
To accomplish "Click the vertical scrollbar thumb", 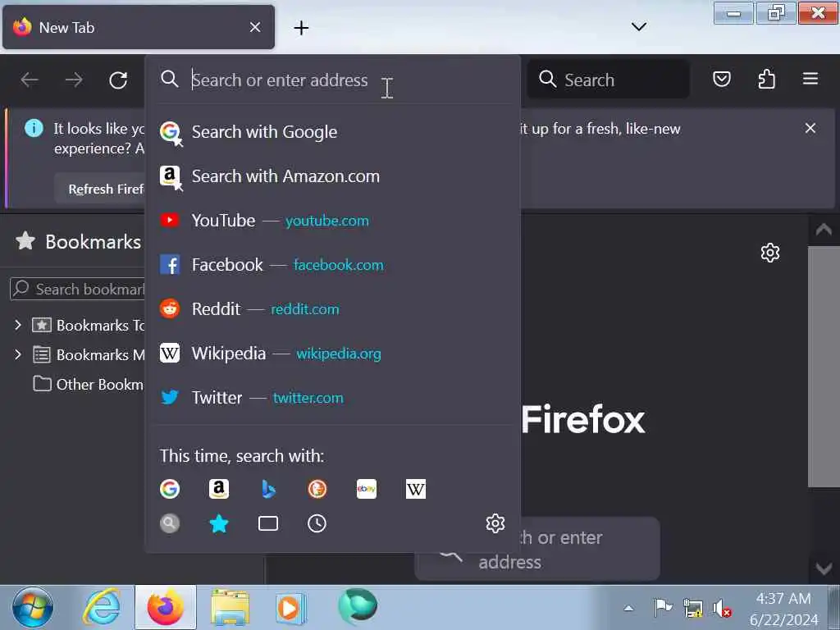I will (824, 367).
